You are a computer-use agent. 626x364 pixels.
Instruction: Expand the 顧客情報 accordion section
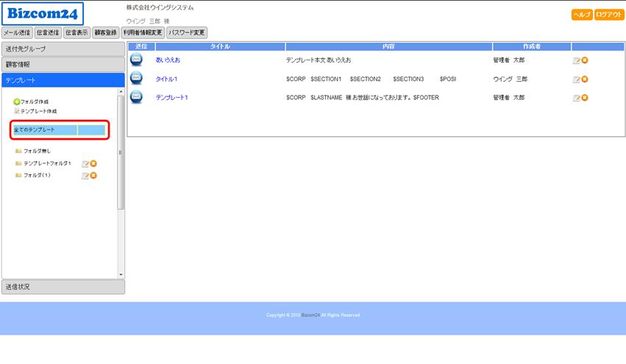click(x=63, y=65)
